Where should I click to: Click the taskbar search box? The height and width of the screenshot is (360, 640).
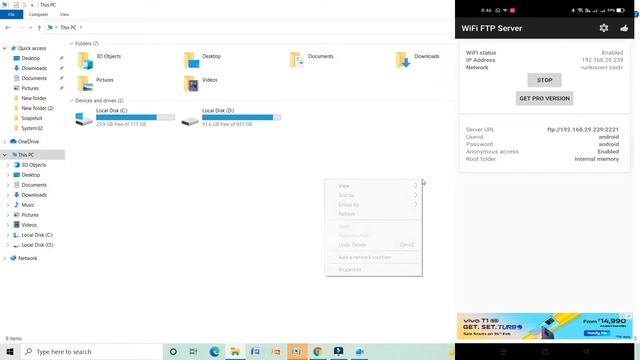(x=91, y=351)
